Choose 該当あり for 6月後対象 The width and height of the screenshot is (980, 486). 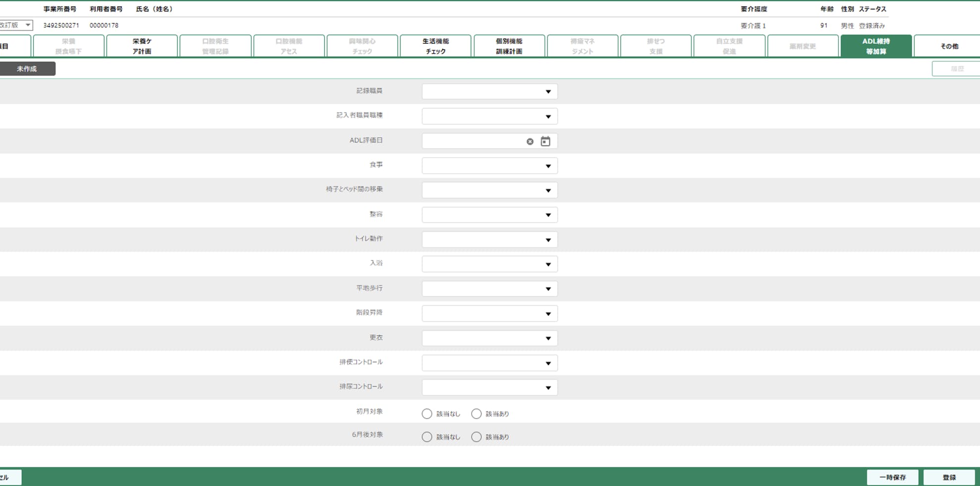pos(476,437)
